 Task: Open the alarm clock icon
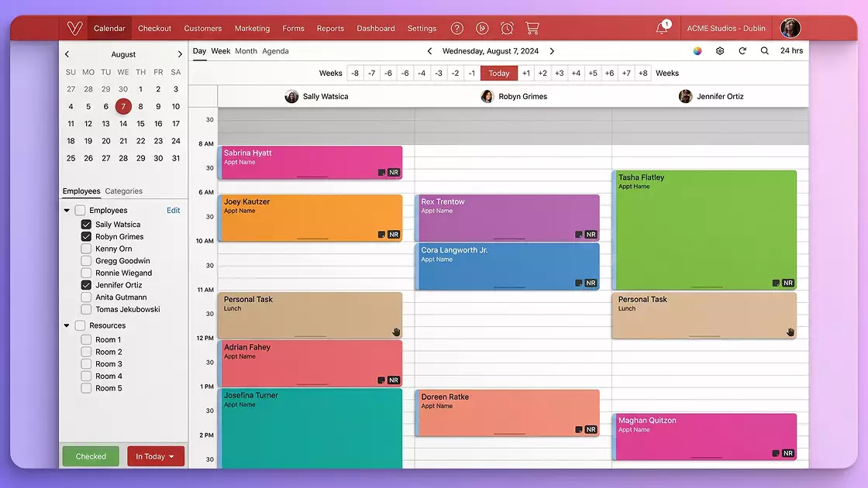click(x=507, y=28)
